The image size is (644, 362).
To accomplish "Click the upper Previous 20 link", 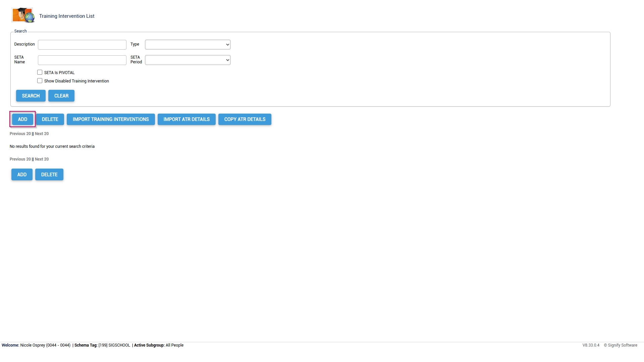I will point(20,134).
